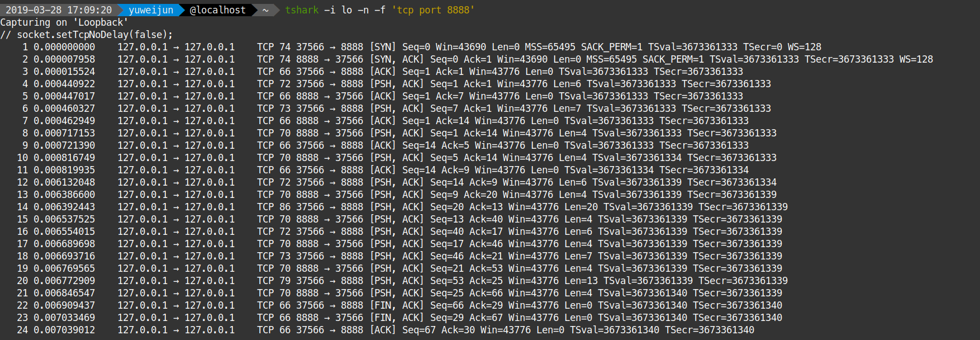Image resolution: width=980 pixels, height=340 pixels.
Task: Click the 0.000000000 timestamp of first packet
Action: [x=64, y=47]
